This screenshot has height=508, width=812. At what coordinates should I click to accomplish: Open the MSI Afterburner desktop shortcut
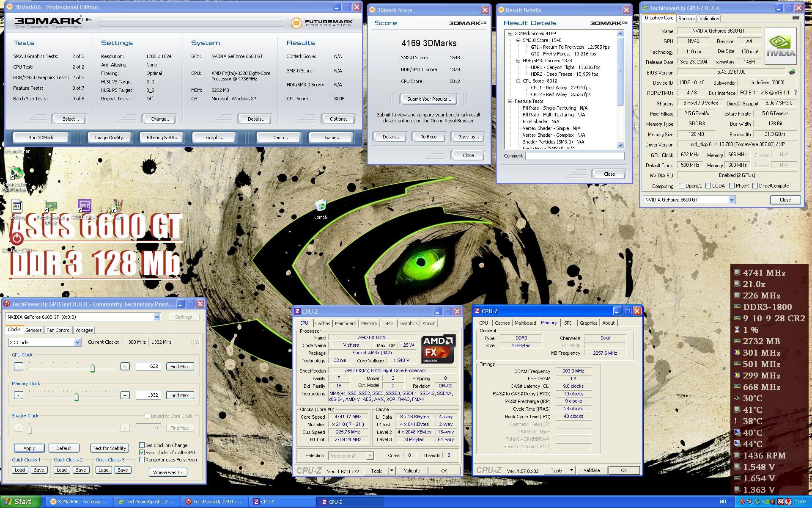point(16,173)
